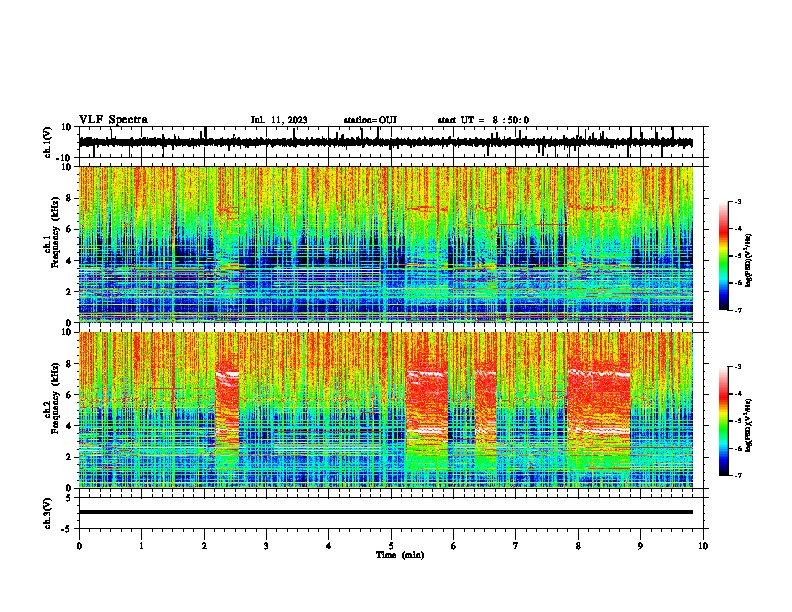Click time axis tick label "1"

tap(141, 546)
